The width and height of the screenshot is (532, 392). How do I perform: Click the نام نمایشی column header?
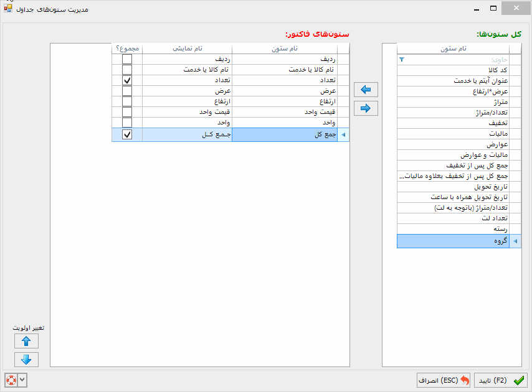(x=187, y=49)
